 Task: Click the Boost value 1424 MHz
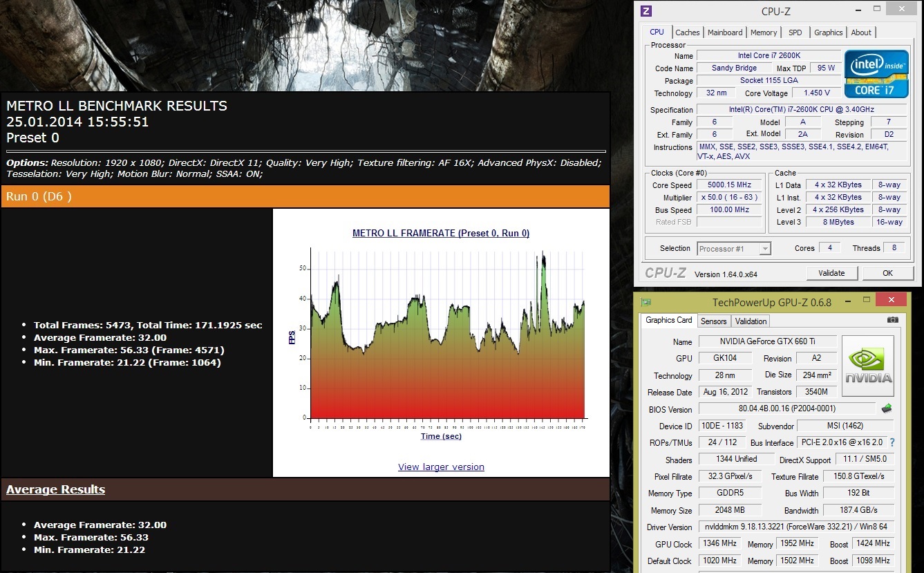(x=873, y=543)
